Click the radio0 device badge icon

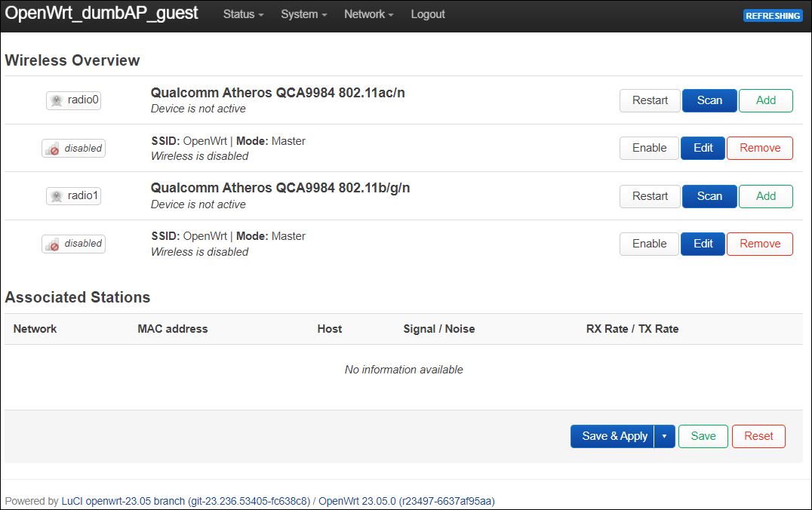click(x=73, y=100)
